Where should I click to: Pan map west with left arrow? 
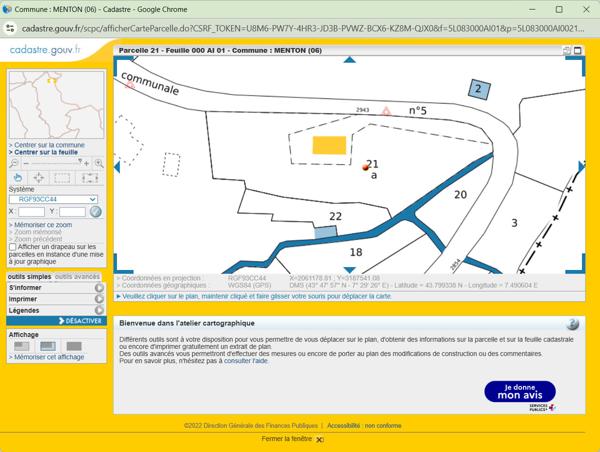click(x=118, y=164)
